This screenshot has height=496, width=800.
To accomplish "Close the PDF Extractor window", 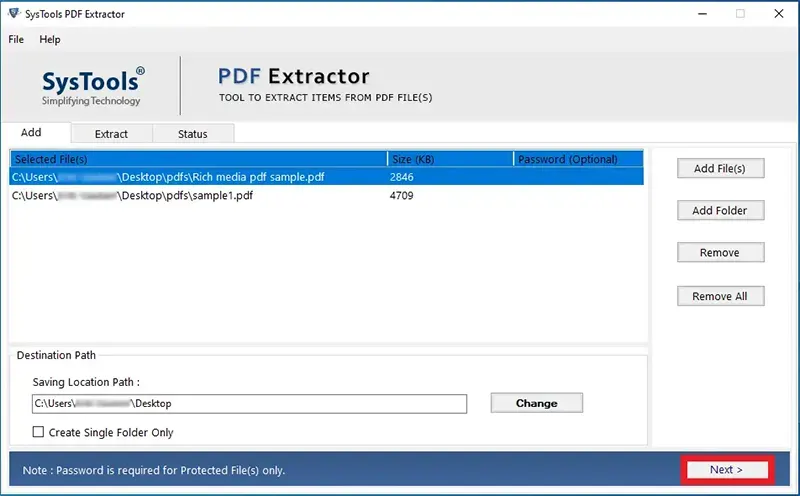I will (x=779, y=14).
